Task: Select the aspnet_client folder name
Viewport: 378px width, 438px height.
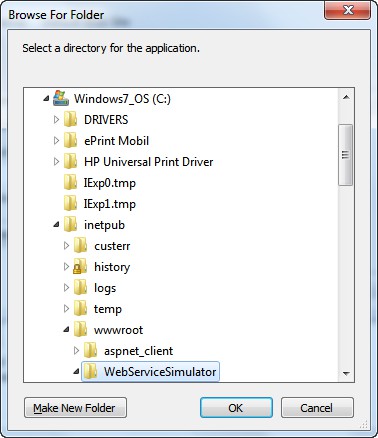Action: (138, 351)
